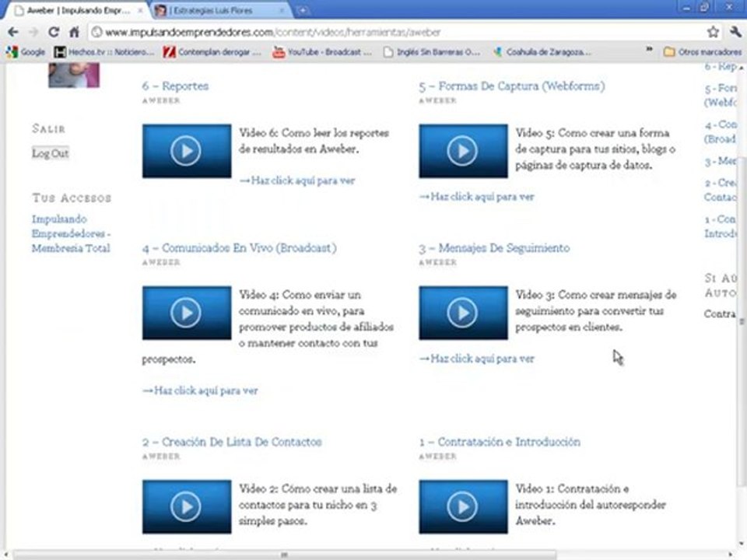Image resolution: width=747 pixels, height=560 pixels.
Task: Open Impulsando Emprendedores - Membresía Total link
Action: 71,233
